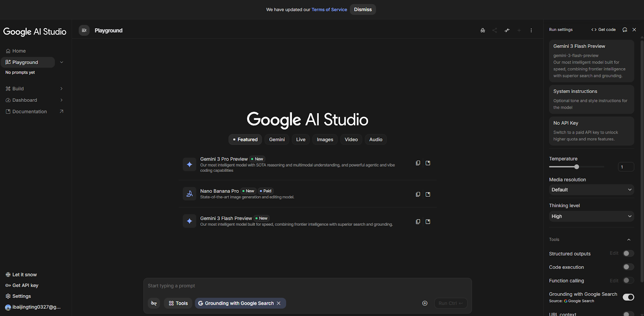Dismiss the Terms of Service banner
644x316 pixels.
363,10
